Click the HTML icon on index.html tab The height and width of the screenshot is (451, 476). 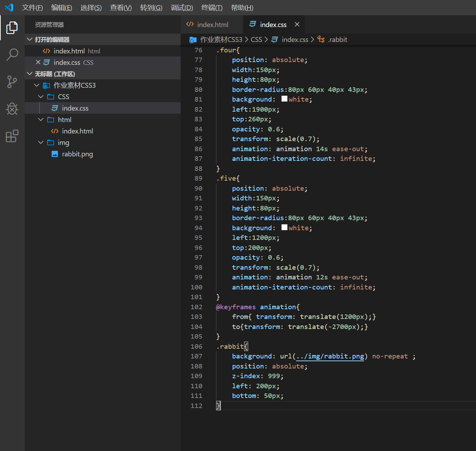tap(190, 24)
